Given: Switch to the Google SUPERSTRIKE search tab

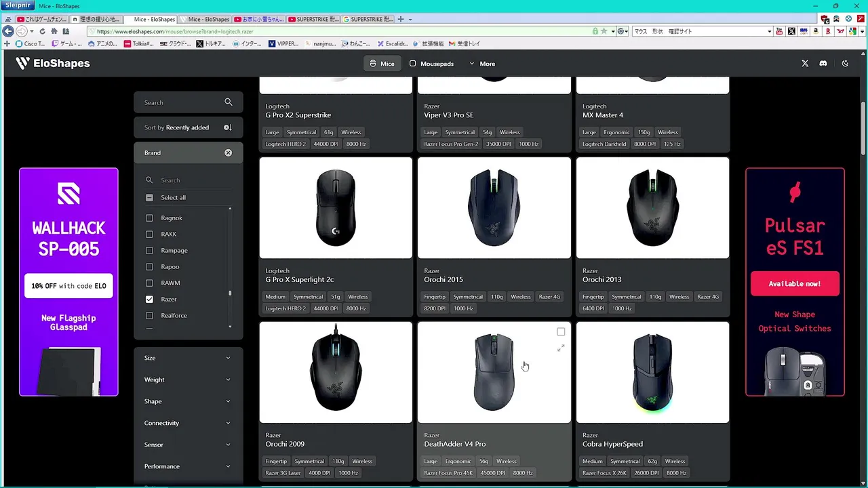Looking at the screenshot, I should tap(367, 19).
